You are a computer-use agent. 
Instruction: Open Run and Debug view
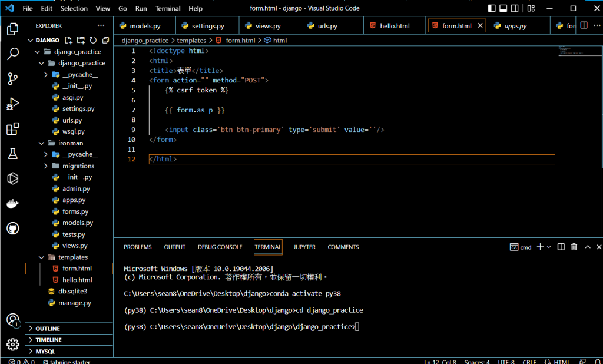(x=13, y=104)
